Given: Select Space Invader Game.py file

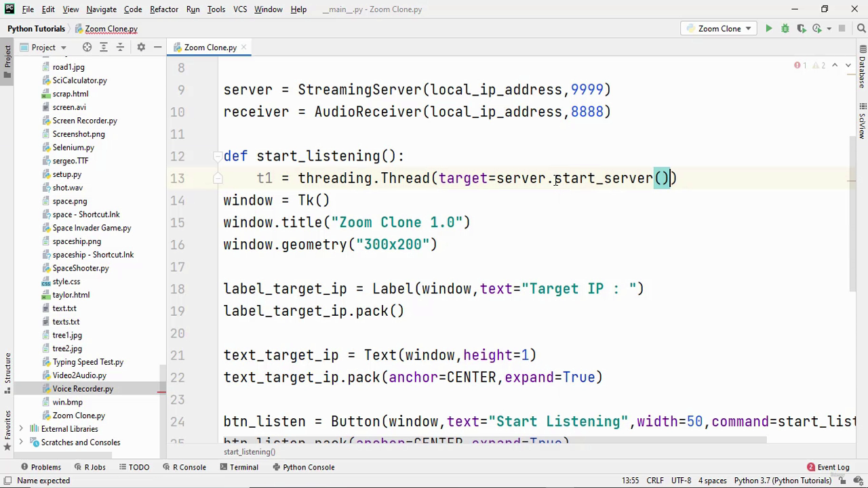Looking at the screenshot, I should click(x=92, y=228).
